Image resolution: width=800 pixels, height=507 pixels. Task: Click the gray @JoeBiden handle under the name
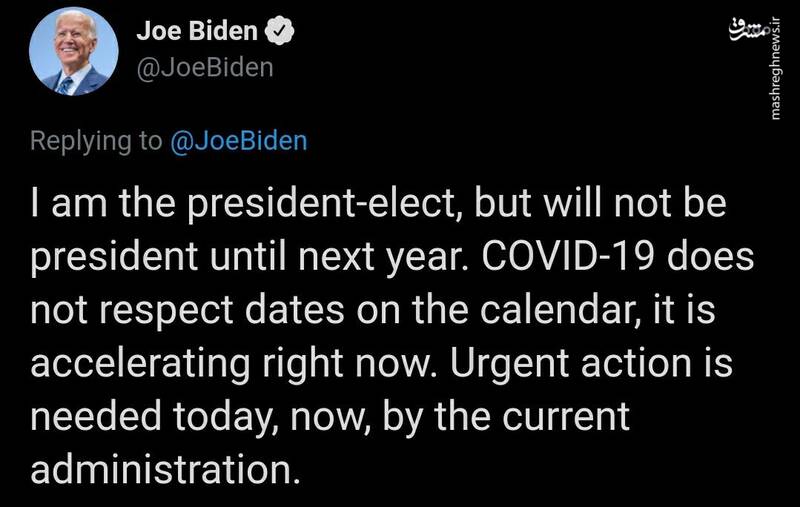point(205,68)
